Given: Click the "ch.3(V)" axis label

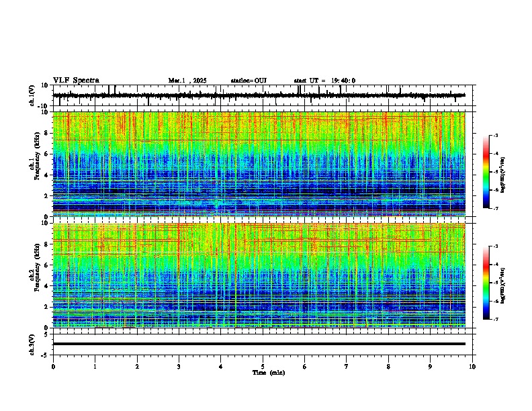Looking at the screenshot, I should (32, 345).
